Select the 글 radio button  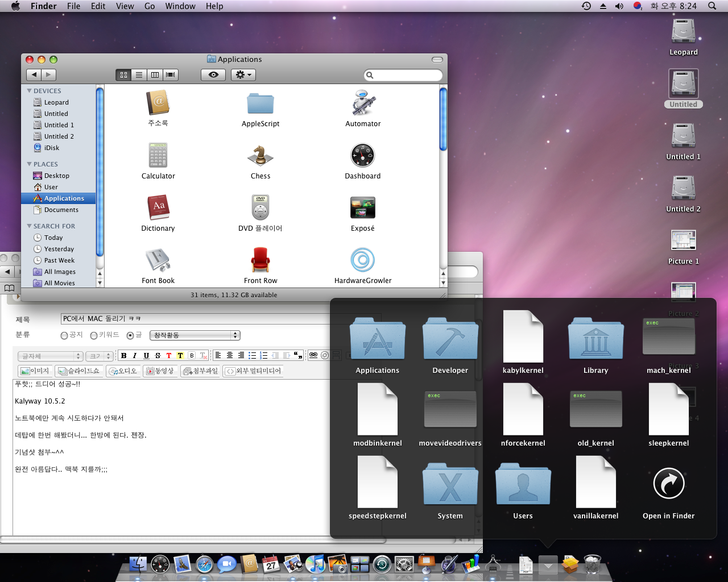tap(130, 335)
